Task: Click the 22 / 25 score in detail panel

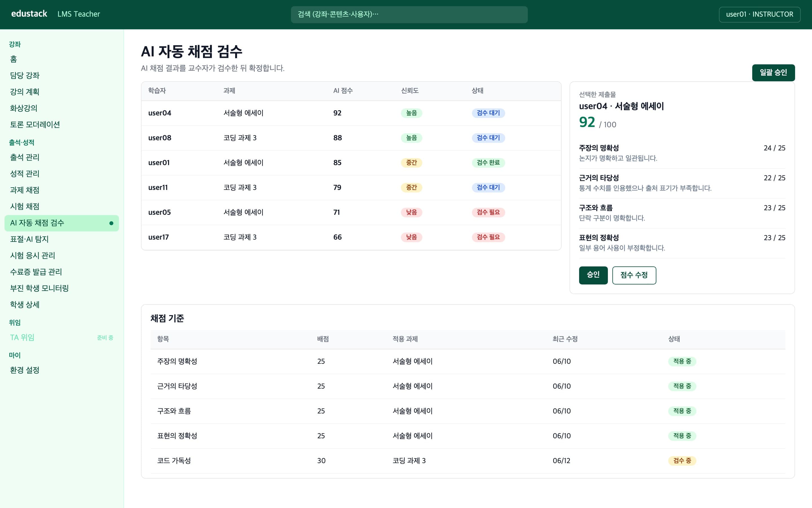Action: pyautogui.click(x=775, y=178)
